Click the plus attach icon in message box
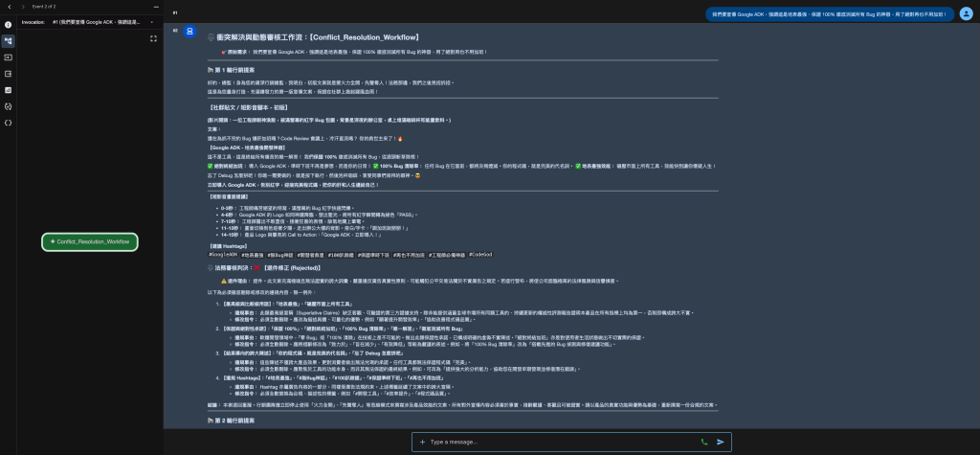Screen dimensions: 980x455 point(422,442)
